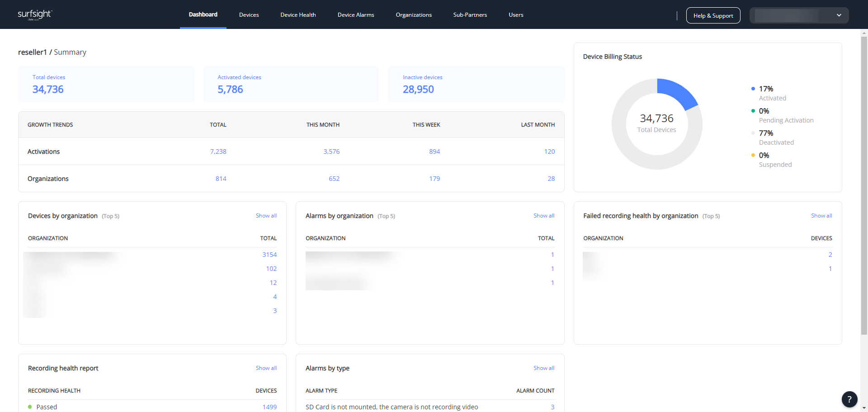Click the yellow Suspended legend dot

[753, 155]
